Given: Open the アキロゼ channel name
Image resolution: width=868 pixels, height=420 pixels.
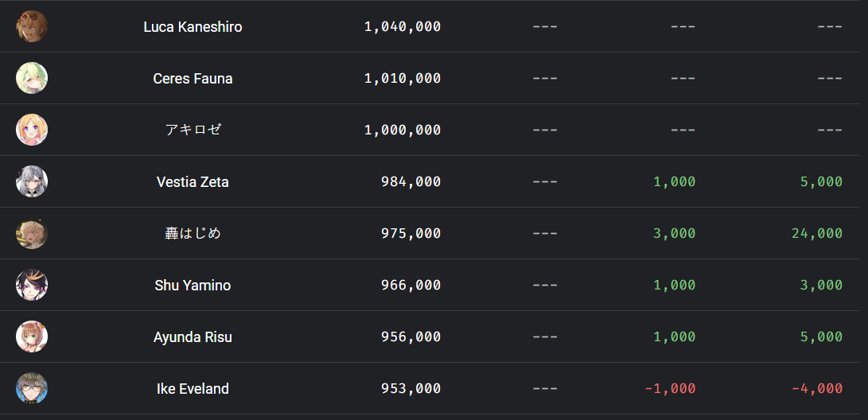Looking at the screenshot, I should [x=193, y=130].
